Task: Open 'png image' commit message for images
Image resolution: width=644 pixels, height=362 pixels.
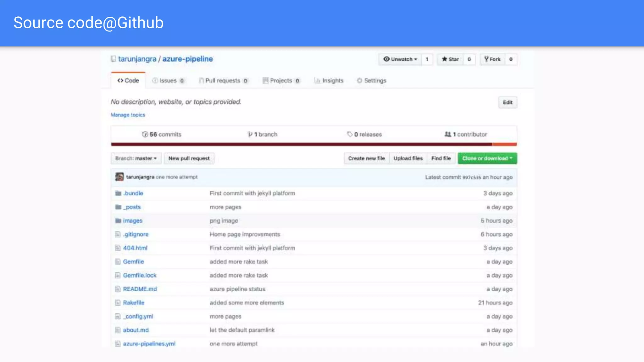Action: (224, 221)
